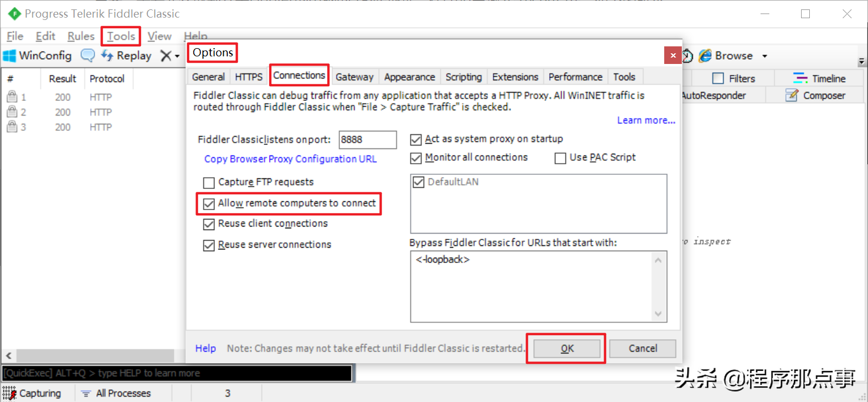Sort by the Result column header

pos(62,79)
